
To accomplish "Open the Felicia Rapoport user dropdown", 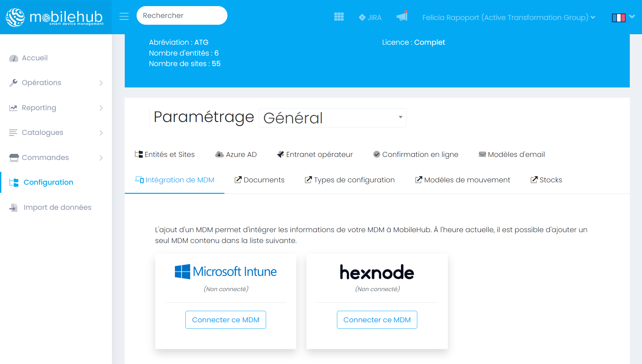I will 509,17.
